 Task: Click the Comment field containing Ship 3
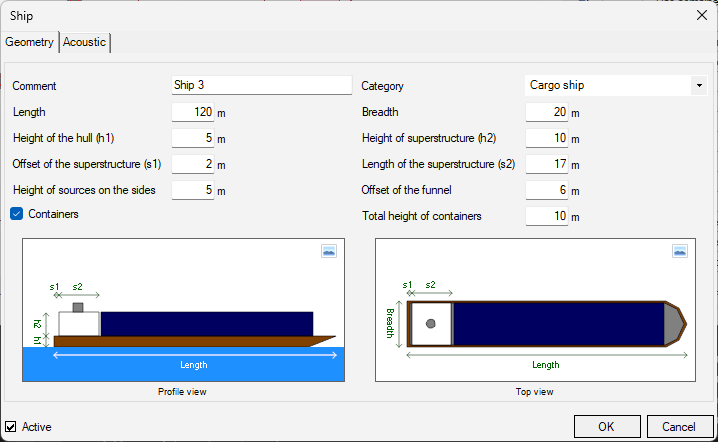262,85
